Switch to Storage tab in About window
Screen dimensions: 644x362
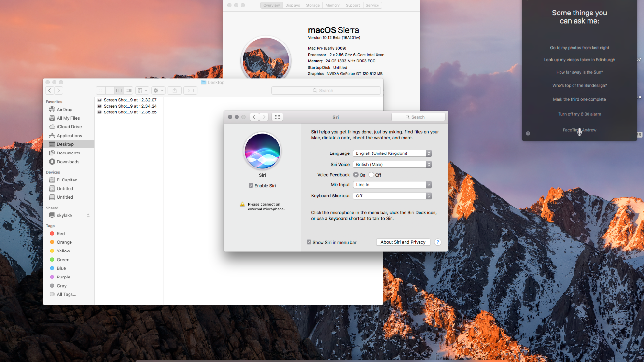[x=312, y=5]
